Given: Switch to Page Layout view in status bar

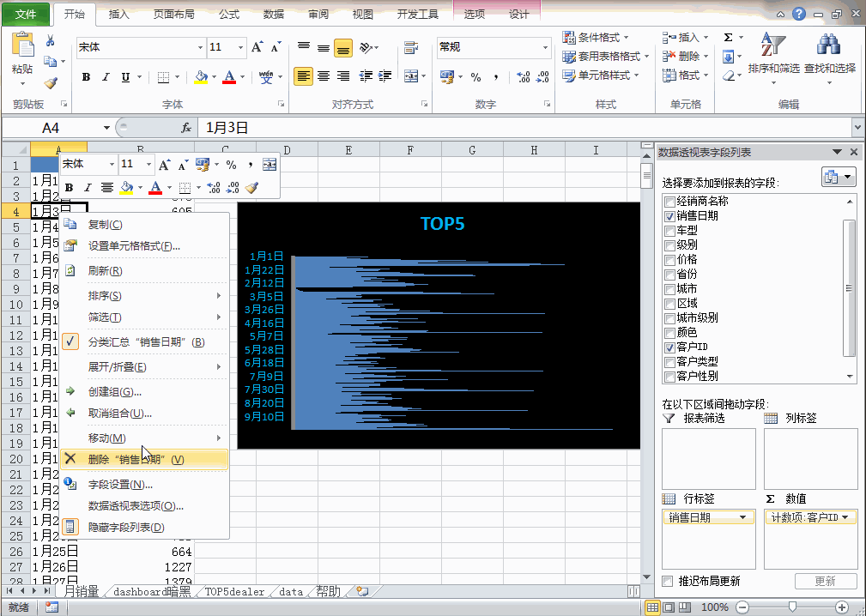Looking at the screenshot, I should pos(669,607).
